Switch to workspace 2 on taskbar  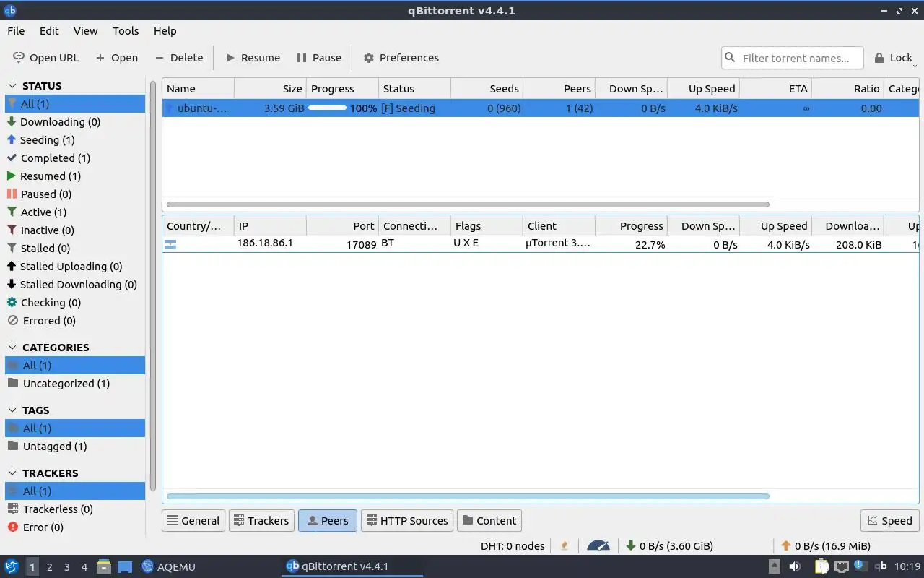click(50, 567)
